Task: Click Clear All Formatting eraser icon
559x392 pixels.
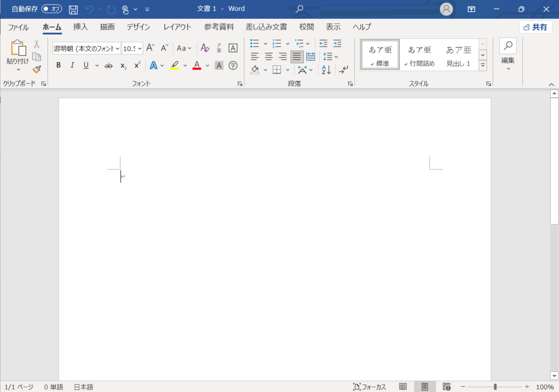Action: point(205,48)
